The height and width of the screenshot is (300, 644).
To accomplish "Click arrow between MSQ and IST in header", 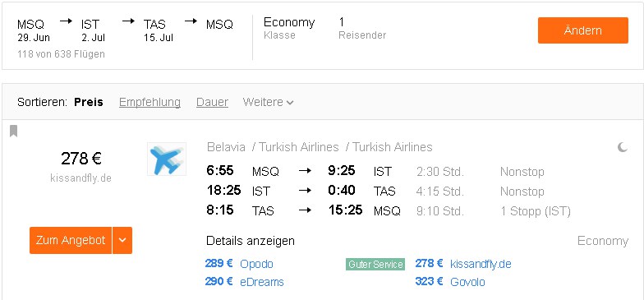I will [66, 21].
